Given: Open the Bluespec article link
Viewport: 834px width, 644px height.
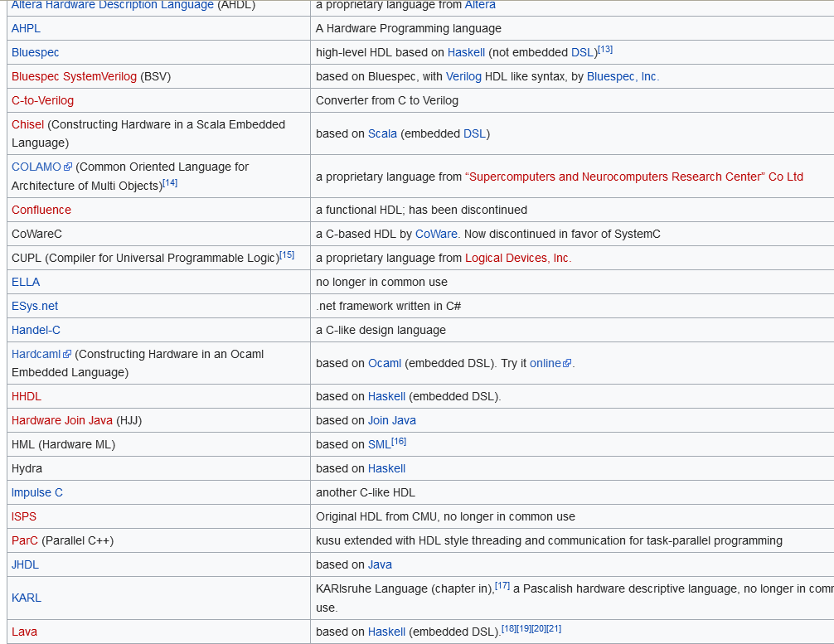Looking at the screenshot, I should click(x=35, y=52).
